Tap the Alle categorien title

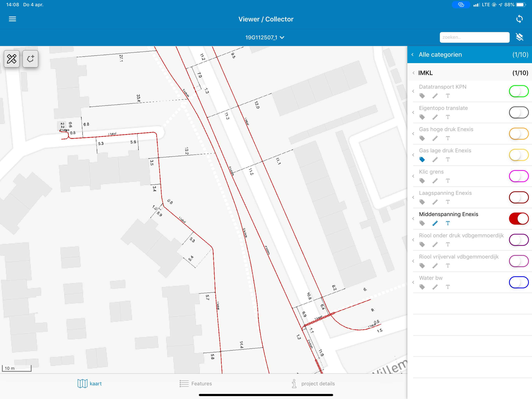[x=440, y=55]
